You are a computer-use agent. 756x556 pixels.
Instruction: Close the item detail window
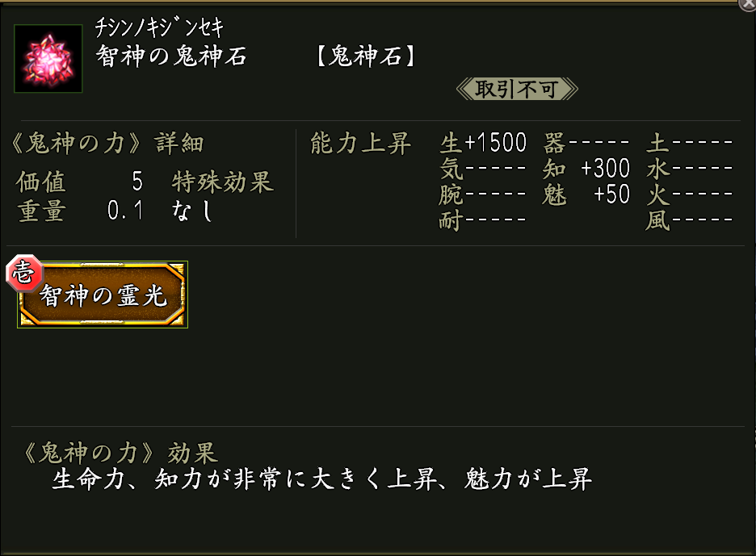(x=747, y=4)
